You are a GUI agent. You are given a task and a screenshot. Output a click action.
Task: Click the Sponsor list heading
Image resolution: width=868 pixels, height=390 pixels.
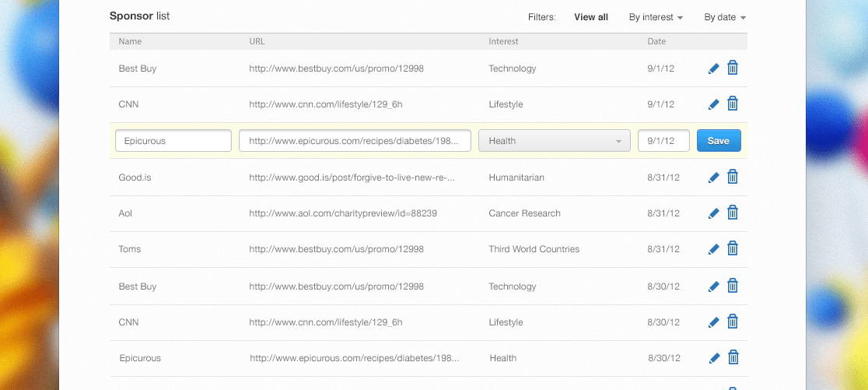pyautogui.click(x=139, y=16)
